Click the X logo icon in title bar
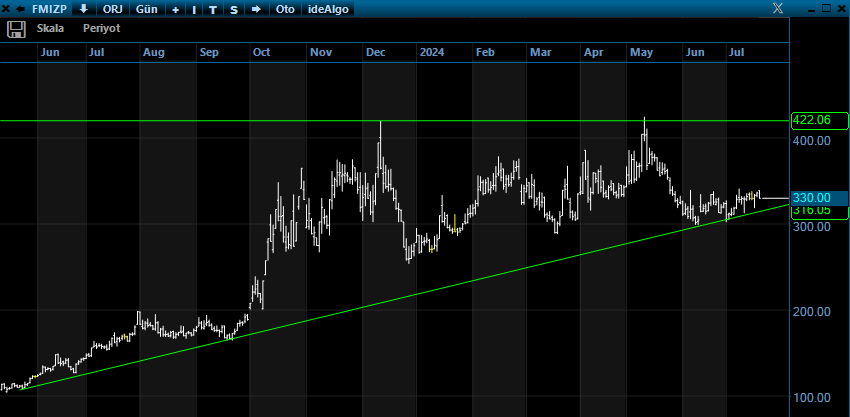The width and height of the screenshot is (850, 417). (777, 8)
